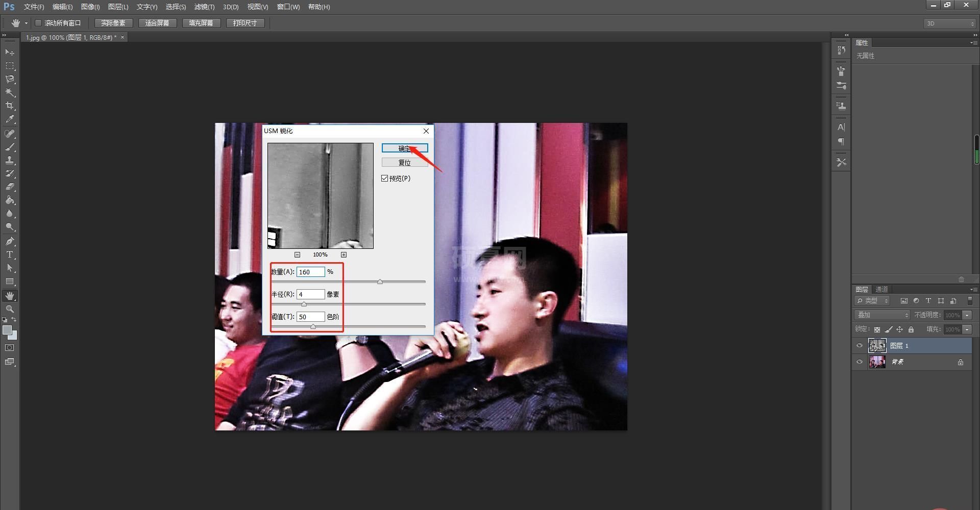
Task: Hide the 背景 layer eye icon
Action: click(860, 362)
